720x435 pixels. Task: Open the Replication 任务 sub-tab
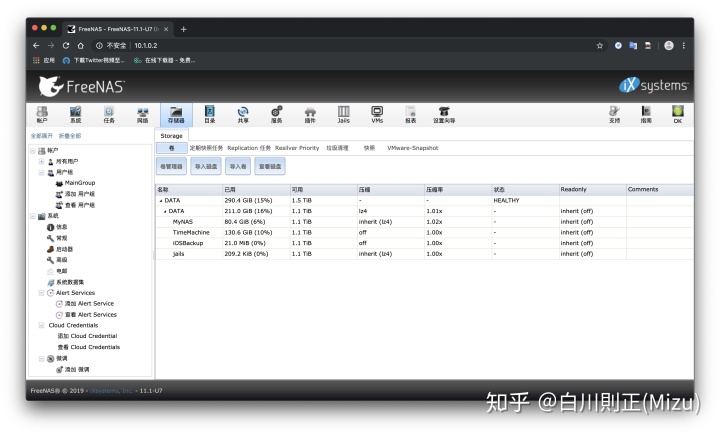[249, 148]
